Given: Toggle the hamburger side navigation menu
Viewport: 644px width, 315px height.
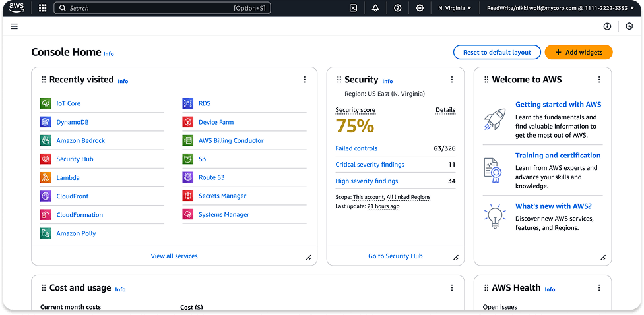Looking at the screenshot, I should pos(15,26).
